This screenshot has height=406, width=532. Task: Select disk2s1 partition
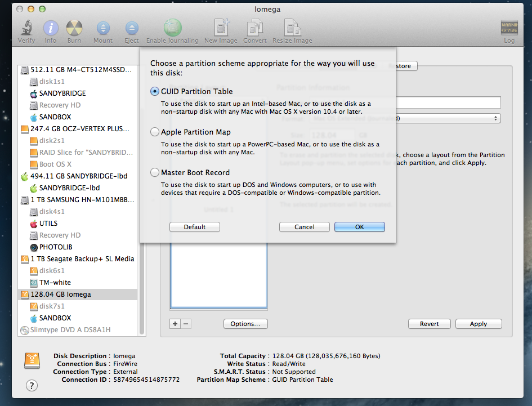pyautogui.click(x=78, y=141)
